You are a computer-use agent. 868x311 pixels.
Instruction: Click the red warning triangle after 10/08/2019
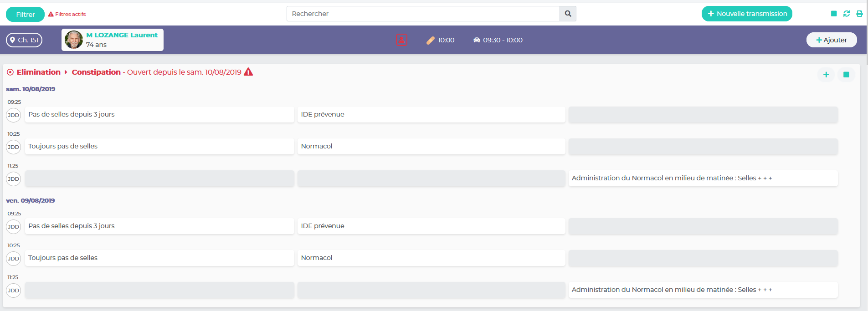(x=248, y=72)
